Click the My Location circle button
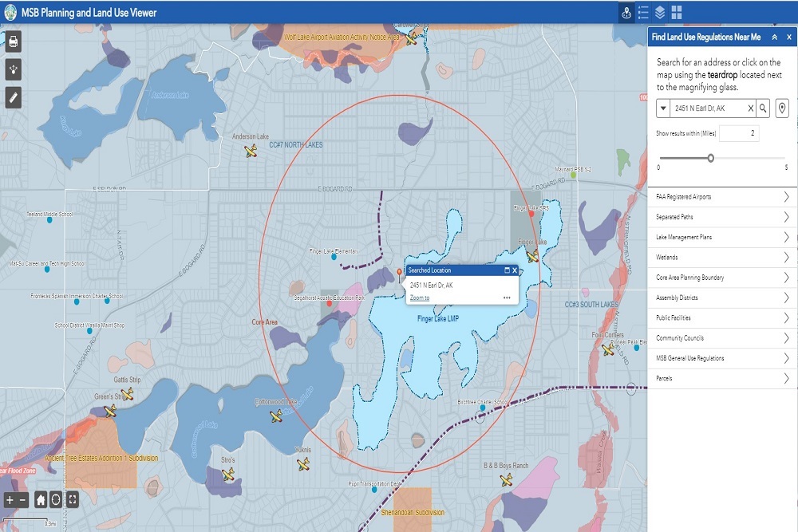 [56, 500]
